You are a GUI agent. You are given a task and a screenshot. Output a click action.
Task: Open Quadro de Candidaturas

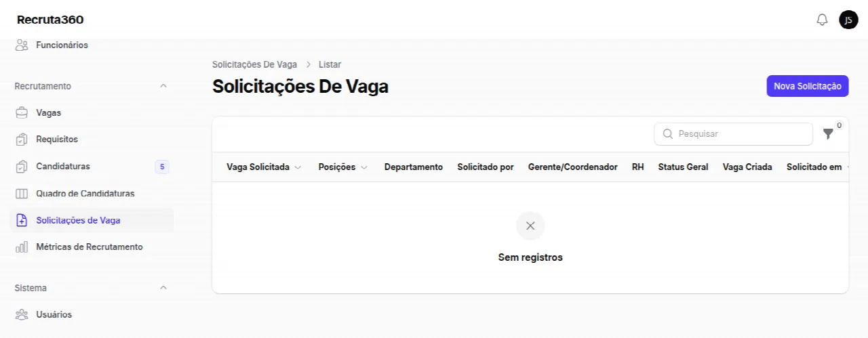(x=92, y=194)
